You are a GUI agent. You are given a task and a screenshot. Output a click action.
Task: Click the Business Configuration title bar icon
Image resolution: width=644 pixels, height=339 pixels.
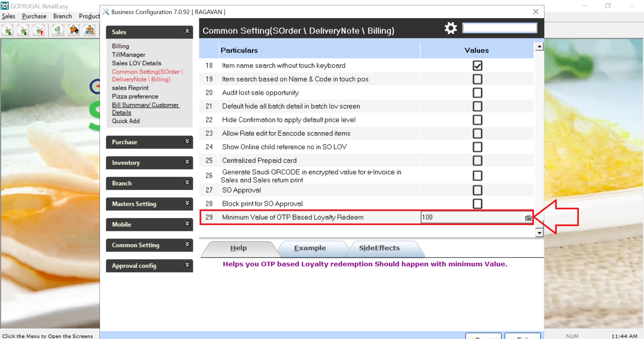pyautogui.click(x=106, y=12)
